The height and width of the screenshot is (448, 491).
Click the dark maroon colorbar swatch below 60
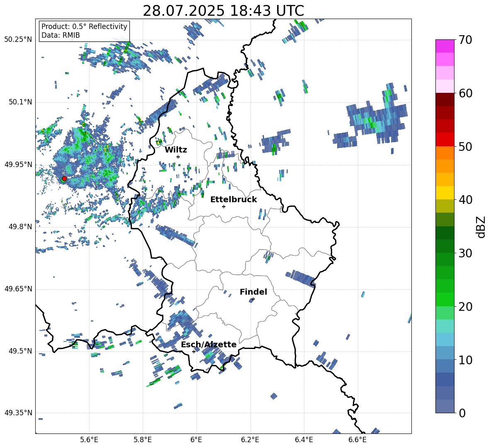(445, 99)
